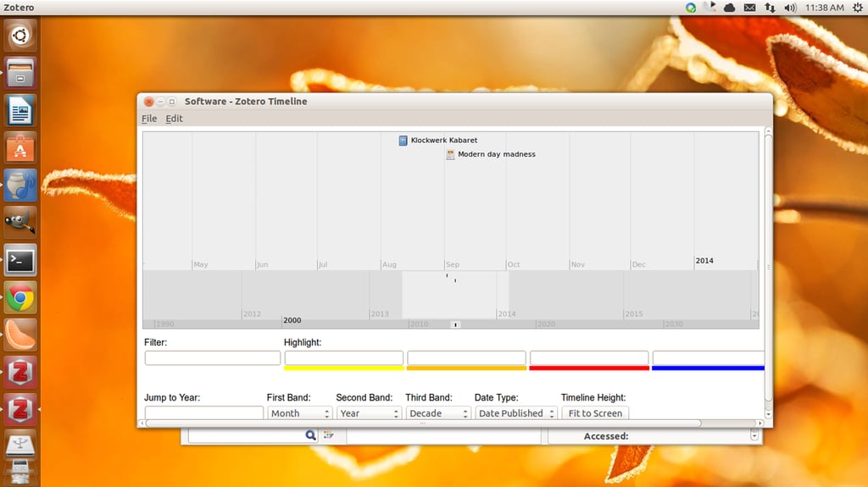Click the '2014' year label in the month band
This screenshot has height=487, width=868.
coord(704,261)
